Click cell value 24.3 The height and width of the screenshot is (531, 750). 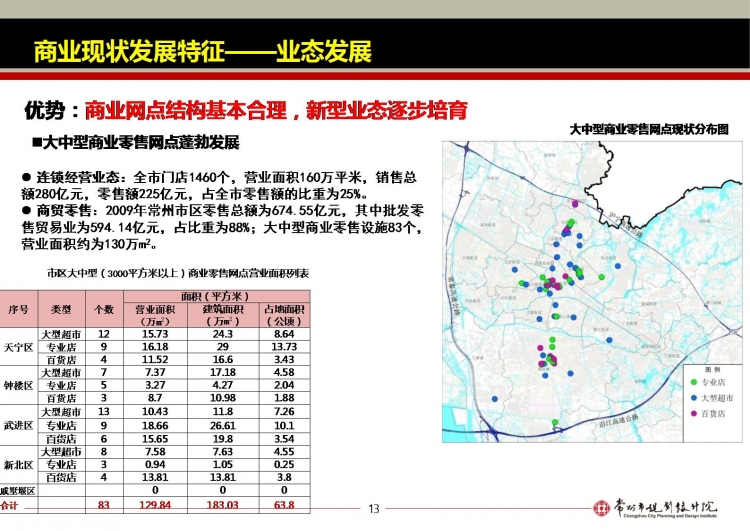[x=223, y=334]
